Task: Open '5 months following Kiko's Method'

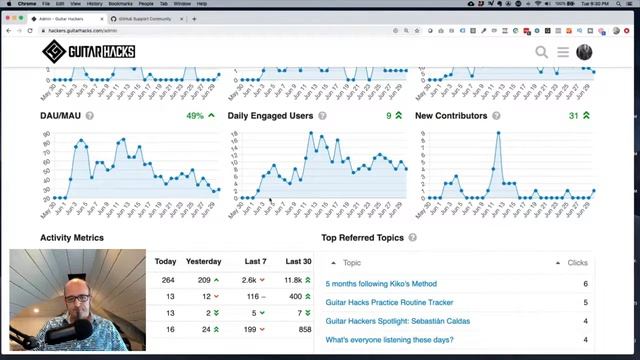Action: (x=381, y=284)
